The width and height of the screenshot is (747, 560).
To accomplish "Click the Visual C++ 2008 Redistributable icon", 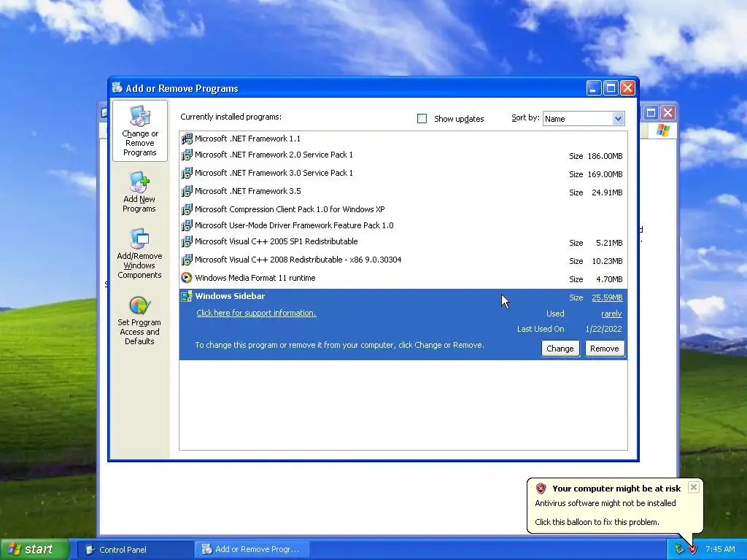I will click(187, 260).
